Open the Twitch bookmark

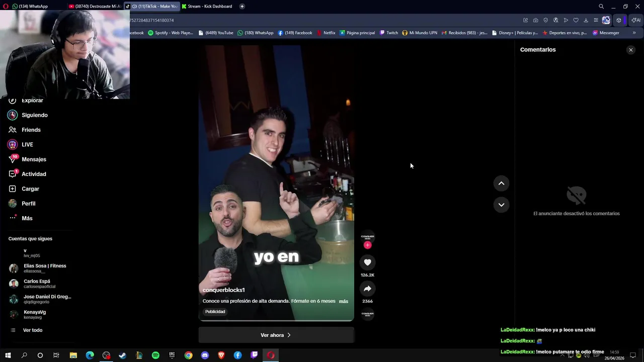[389, 33]
